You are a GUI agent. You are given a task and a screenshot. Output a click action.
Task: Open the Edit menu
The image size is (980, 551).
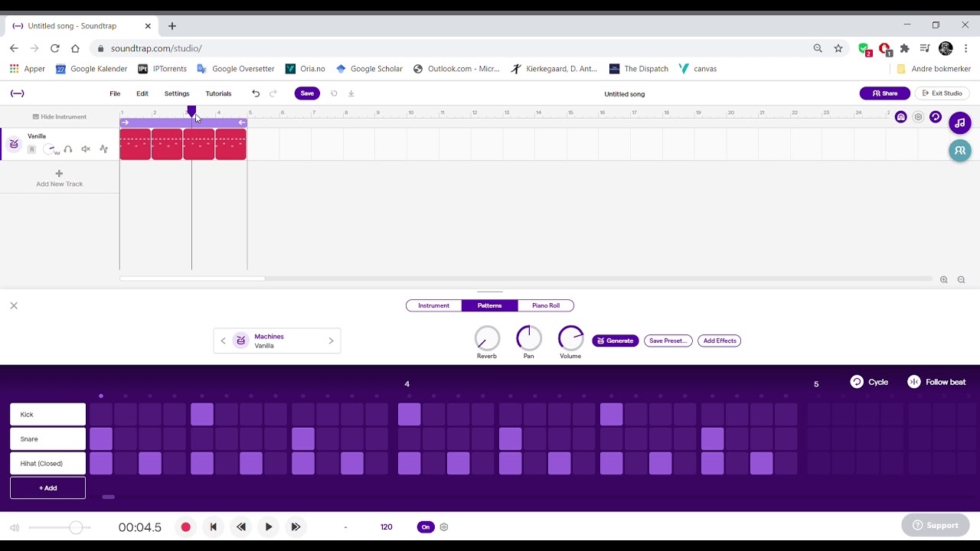pos(142,93)
